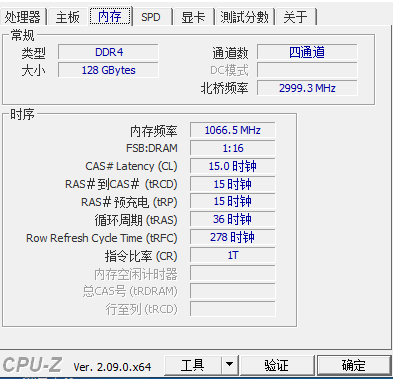
Task: Open the SPD tab
Action: tap(151, 17)
